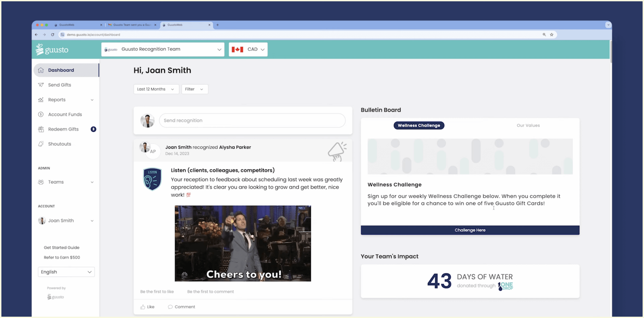644x318 pixels.
Task: Open the Guusto Recognition Team dropdown
Action: (163, 49)
